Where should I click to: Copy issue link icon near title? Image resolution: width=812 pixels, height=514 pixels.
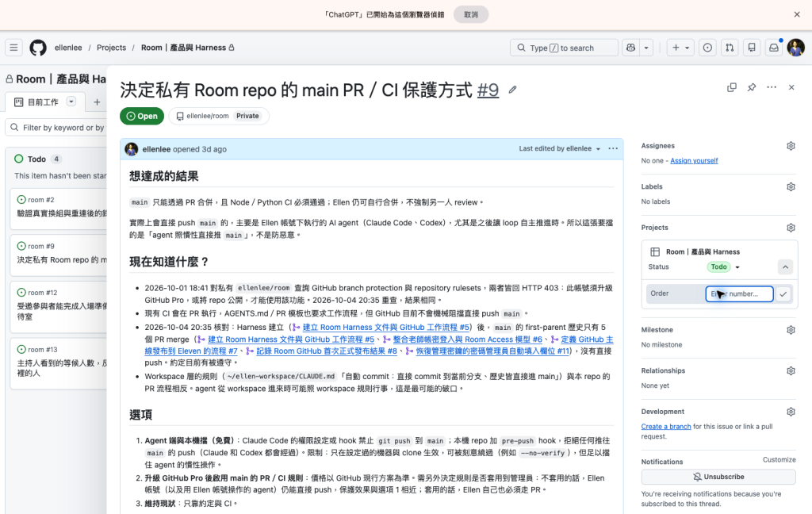pos(732,87)
